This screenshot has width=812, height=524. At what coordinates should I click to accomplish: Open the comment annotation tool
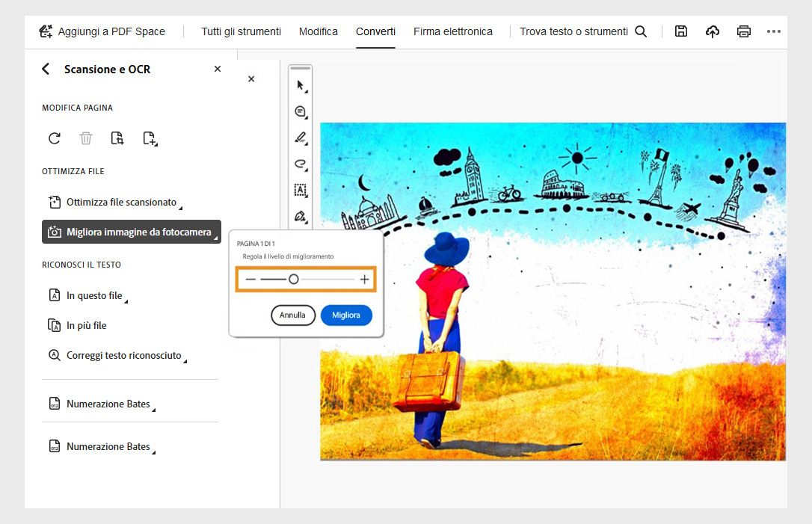(x=300, y=111)
